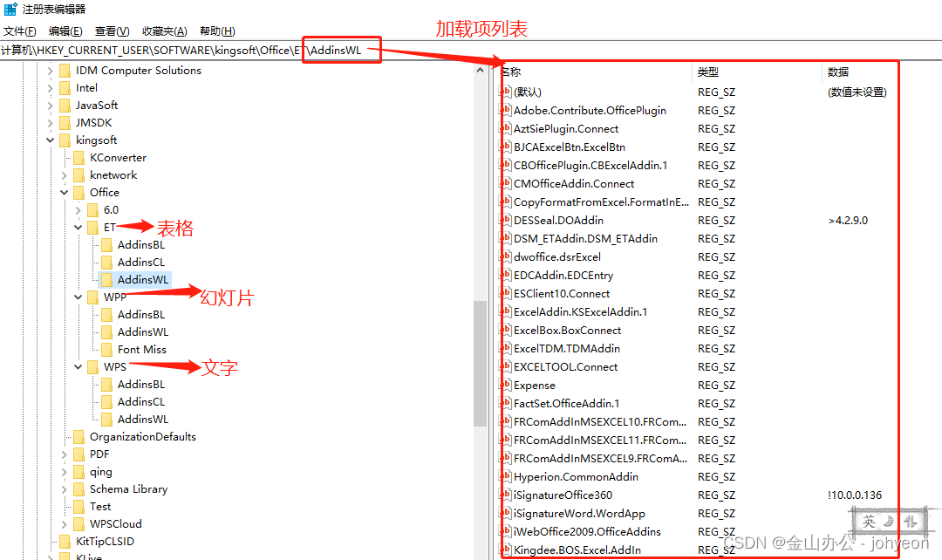Image resolution: width=942 pixels, height=560 pixels.
Task: Click the !10.0.0.136 data cell
Action: [x=854, y=495]
